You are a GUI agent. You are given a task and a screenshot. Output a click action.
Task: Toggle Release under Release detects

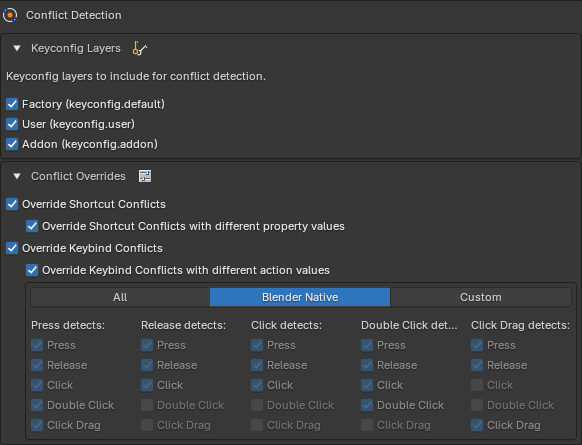tap(147, 365)
